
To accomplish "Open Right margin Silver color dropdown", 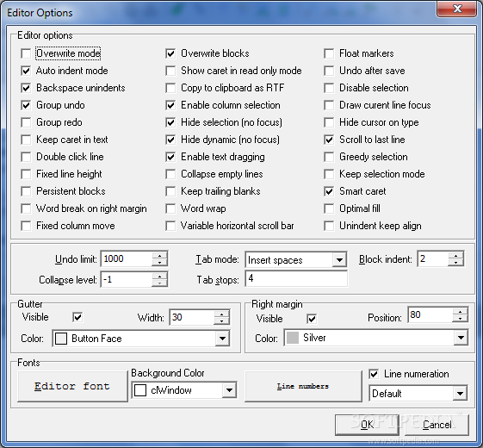I will coord(461,338).
